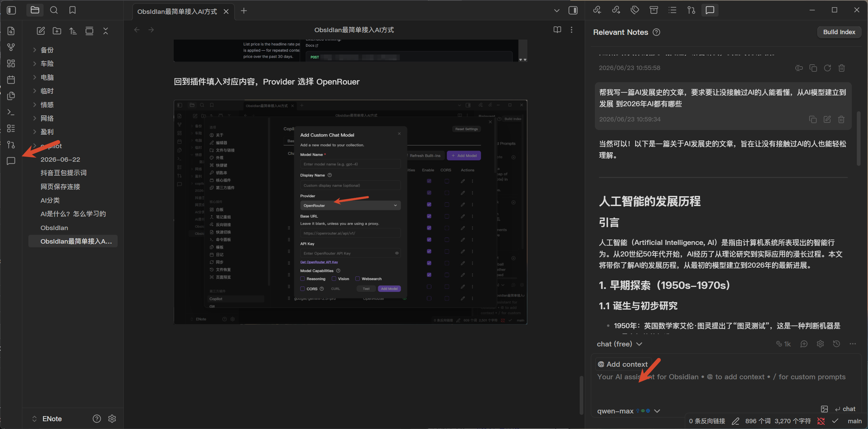Click the Build Index button
This screenshot has width=868, height=429.
coord(839,32)
